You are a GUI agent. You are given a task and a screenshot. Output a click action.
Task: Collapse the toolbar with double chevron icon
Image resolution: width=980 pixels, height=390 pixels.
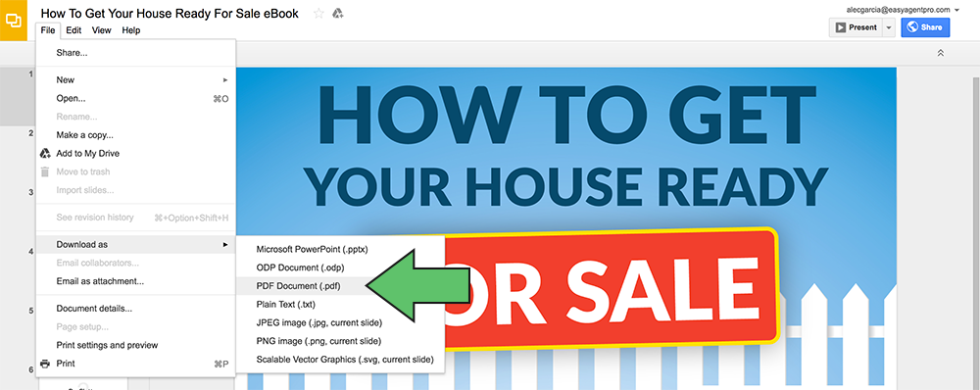(x=941, y=54)
